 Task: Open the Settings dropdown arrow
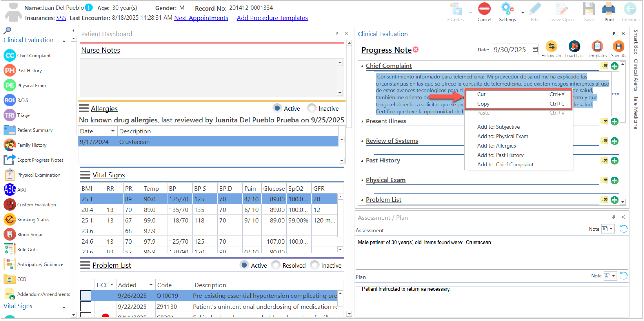click(x=522, y=13)
